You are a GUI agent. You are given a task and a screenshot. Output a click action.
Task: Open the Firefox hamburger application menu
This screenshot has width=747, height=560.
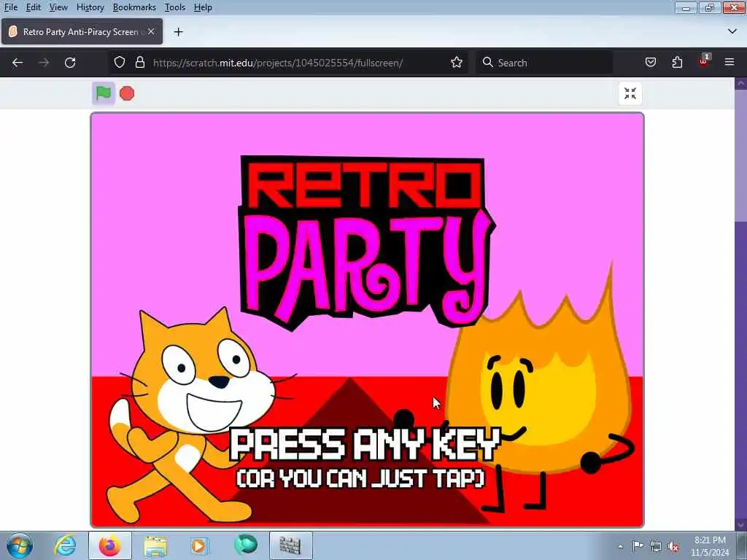coord(729,63)
